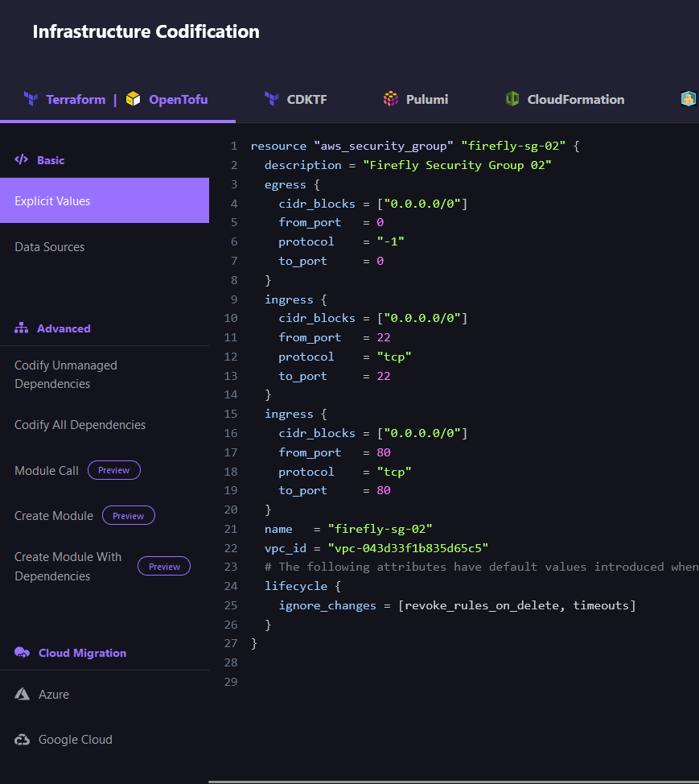Click to_port value 80 on line 19
Viewport: 699px width, 784px height.
tap(384, 490)
